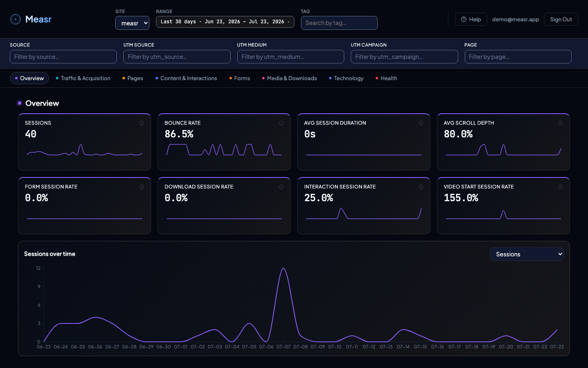
Task: Open info icon on Video Start Session Rate card
Action: [561, 187]
